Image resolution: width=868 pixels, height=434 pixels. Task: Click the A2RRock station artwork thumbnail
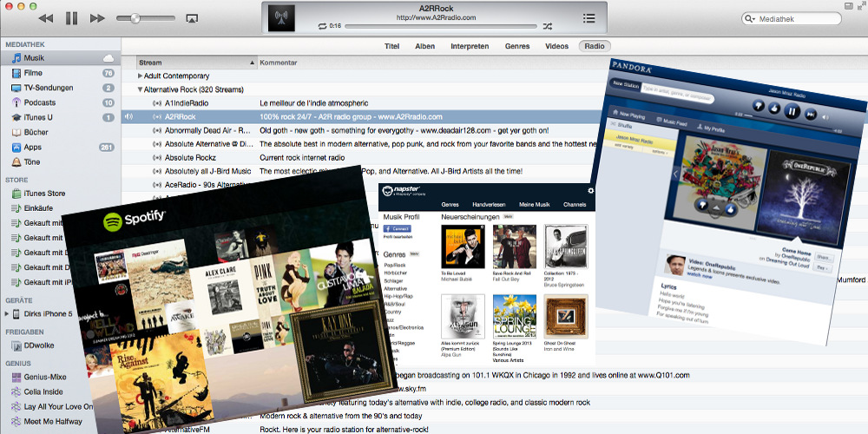[x=281, y=18]
